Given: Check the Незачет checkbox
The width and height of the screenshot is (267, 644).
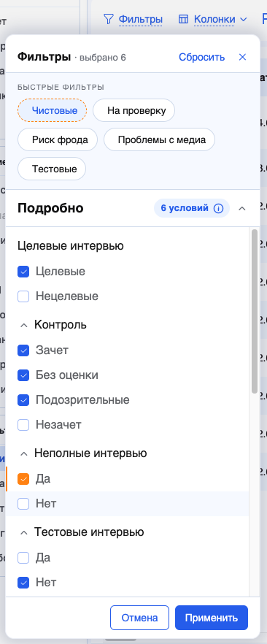Looking at the screenshot, I should pyautogui.click(x=23, y=425).
